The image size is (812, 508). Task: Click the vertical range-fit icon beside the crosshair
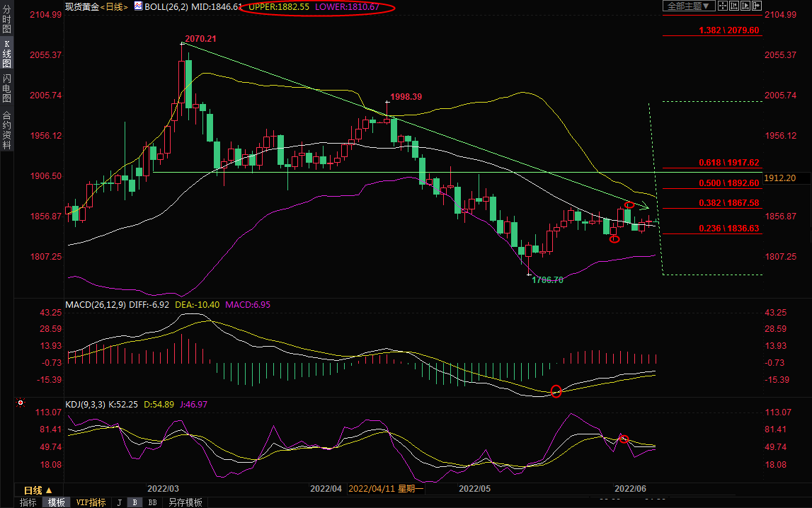click(x=734, y=6)
